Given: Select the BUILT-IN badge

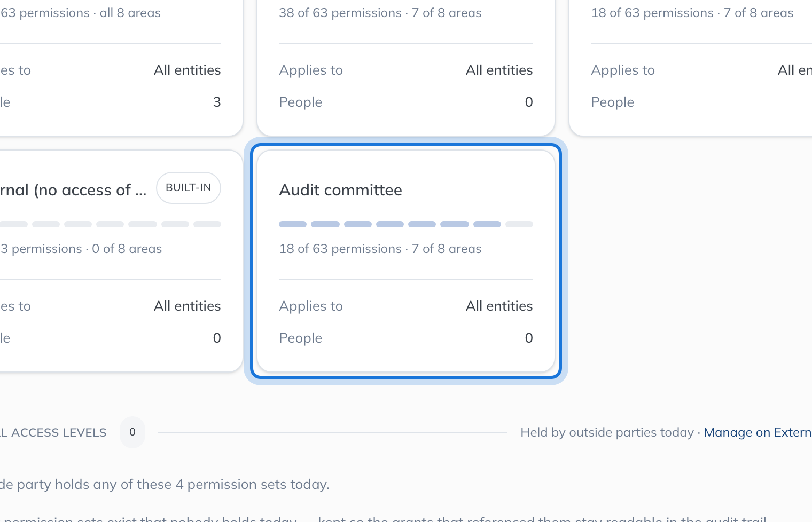Looking at the screenshot, I should tap(189, 188).
